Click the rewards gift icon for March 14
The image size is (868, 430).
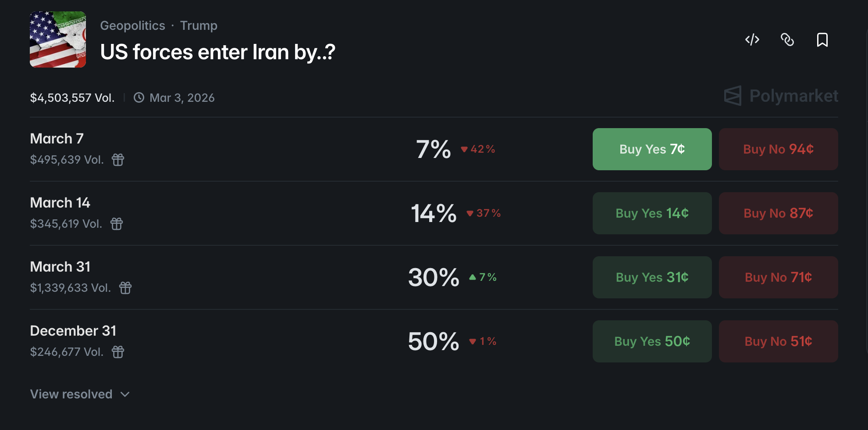click(117, 224)
